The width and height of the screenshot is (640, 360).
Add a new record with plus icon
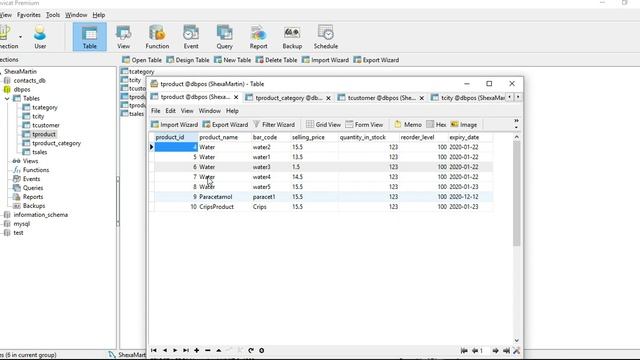coord(197,350)
